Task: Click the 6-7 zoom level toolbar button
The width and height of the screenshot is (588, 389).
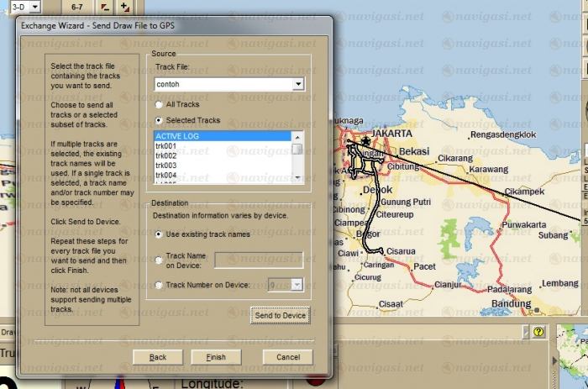Action: [77, 6]
